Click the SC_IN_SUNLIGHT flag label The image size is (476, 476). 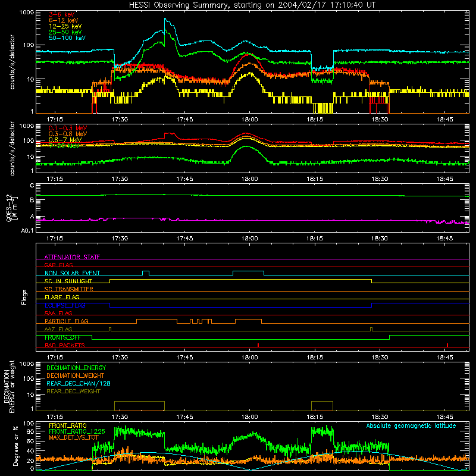coord(68,281)
